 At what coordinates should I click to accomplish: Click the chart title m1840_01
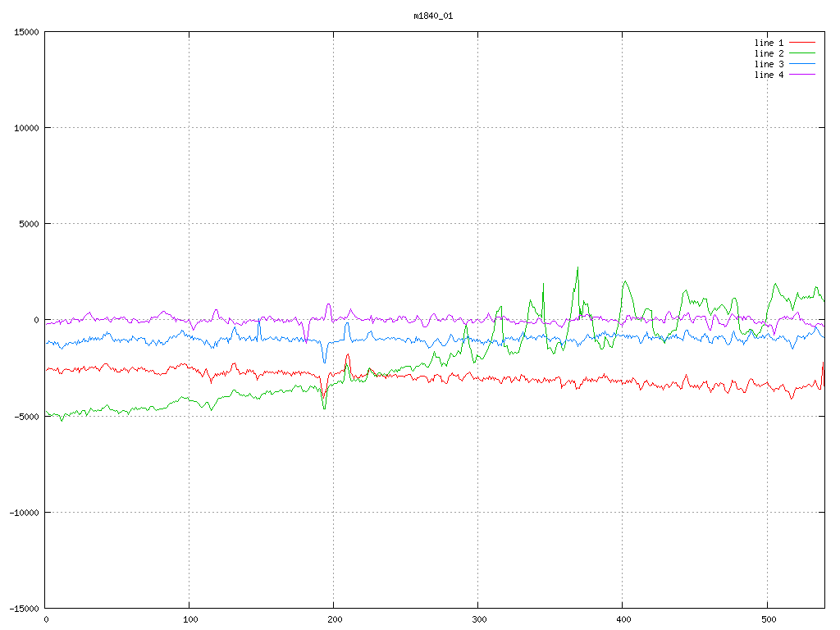432,16
